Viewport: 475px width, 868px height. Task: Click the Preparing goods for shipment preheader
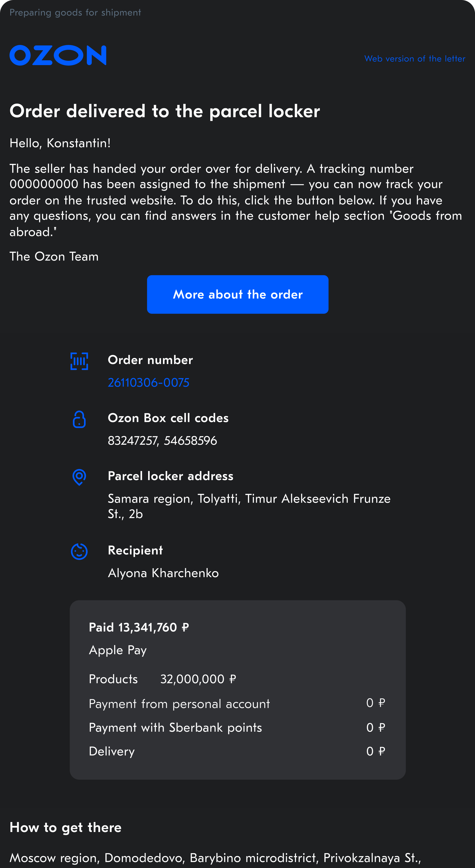[75, 13]
